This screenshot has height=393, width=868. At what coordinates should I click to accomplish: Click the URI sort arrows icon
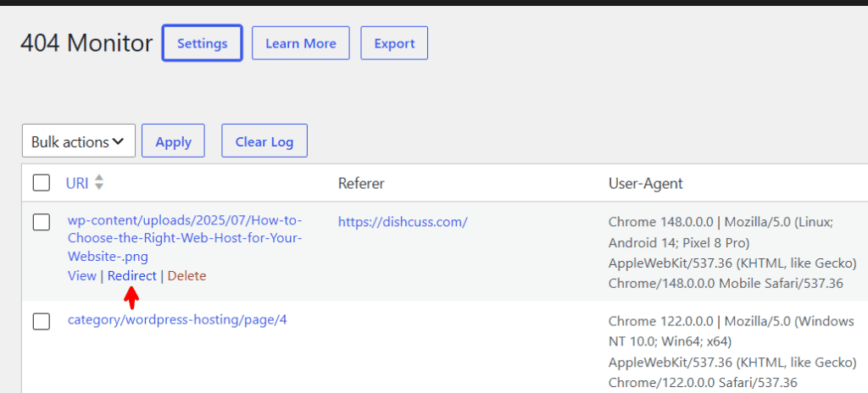pos(99,183)
